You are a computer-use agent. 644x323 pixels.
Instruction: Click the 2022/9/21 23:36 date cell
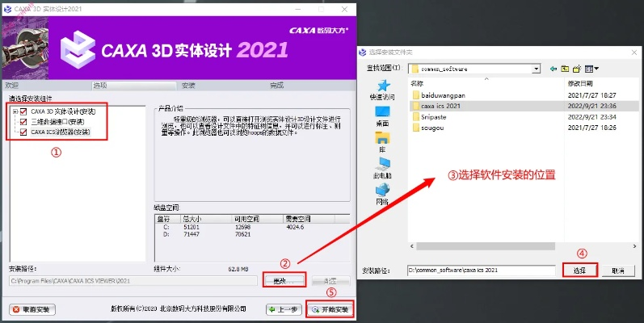[591, 106]
